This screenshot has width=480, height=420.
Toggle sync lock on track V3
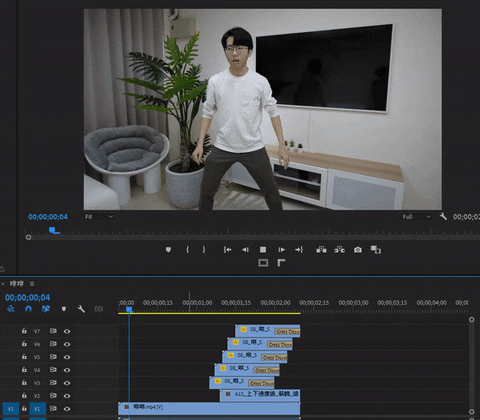pyautogui.click(x=53, y=383)
